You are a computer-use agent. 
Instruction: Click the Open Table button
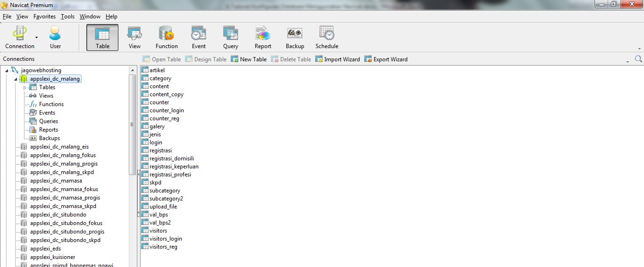pos(162,59)
